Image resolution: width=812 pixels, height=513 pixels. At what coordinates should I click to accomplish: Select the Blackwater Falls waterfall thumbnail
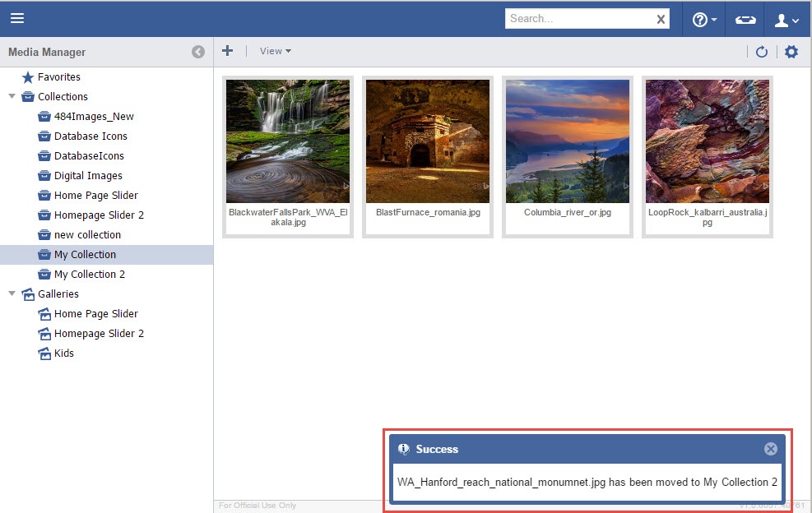[288, 141]
